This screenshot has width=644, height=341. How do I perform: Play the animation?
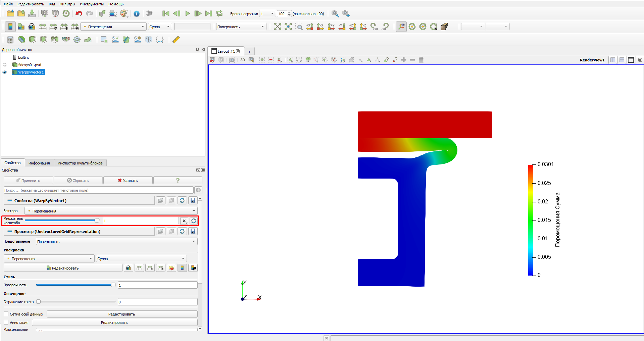click(188, 13)
